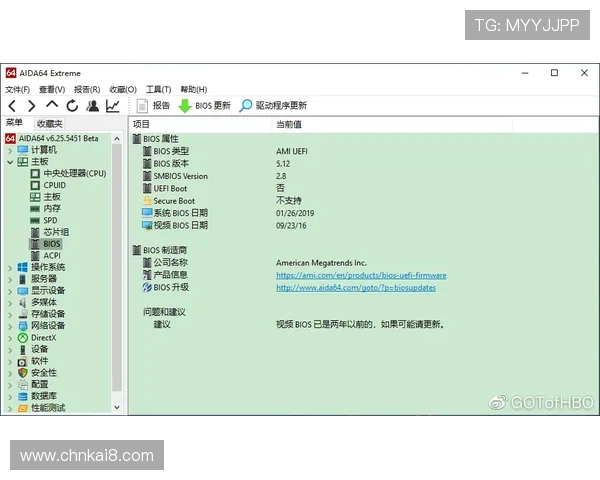Click the network icon beside 网络设备

[x=23, y=326]
